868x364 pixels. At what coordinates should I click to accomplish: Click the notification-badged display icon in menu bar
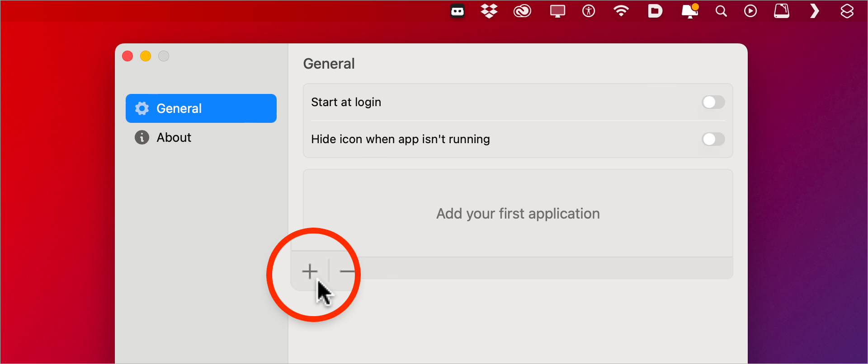pos(689,11)
